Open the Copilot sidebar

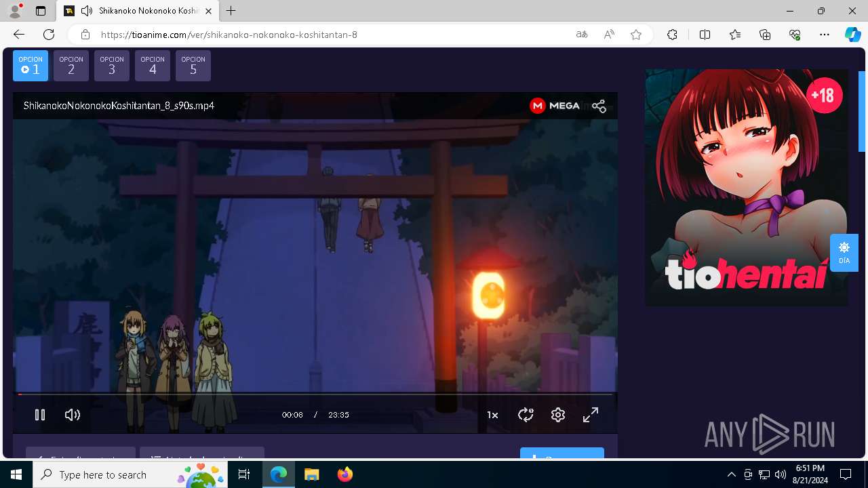click(852, 35)
